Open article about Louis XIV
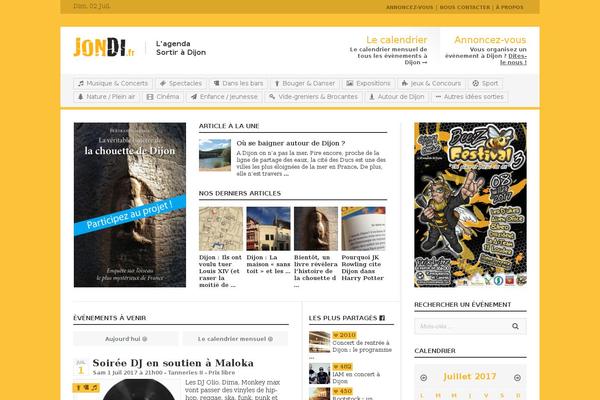 (220, 271)
